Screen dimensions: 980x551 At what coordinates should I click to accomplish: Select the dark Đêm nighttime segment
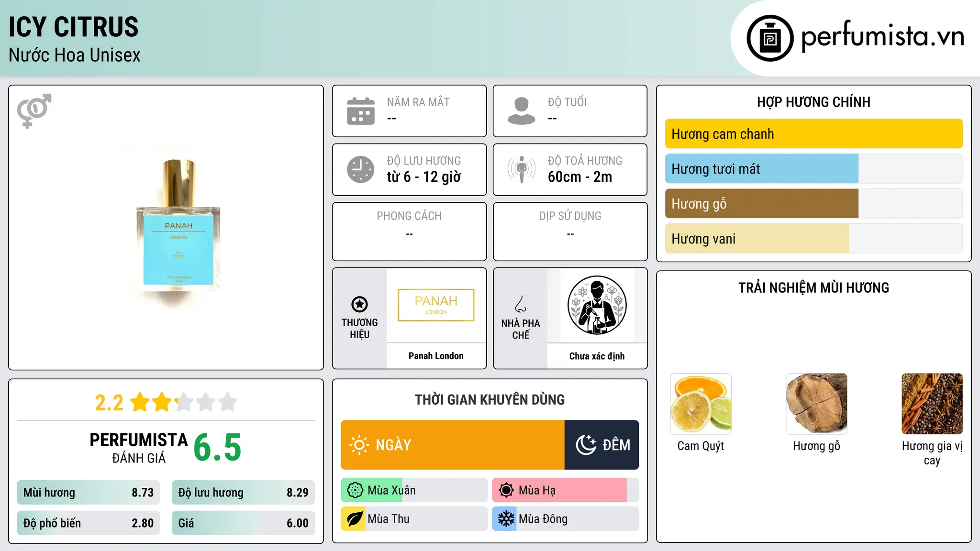[601, 445]
